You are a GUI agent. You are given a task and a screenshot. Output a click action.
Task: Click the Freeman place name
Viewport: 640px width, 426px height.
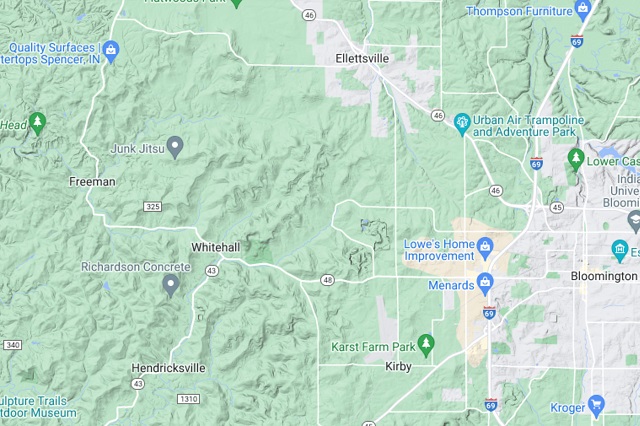pos(92,182)
